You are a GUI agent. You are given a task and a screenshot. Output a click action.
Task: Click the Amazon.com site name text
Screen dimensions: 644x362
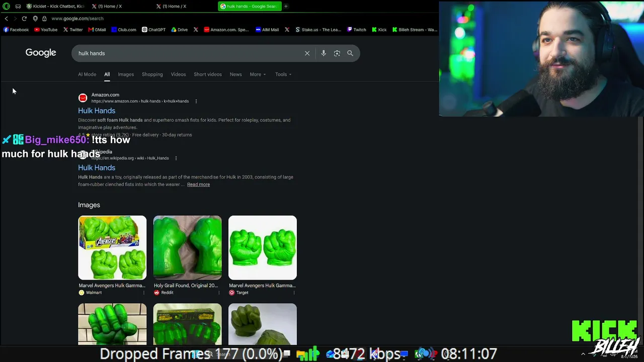click(x=105, y=95)
